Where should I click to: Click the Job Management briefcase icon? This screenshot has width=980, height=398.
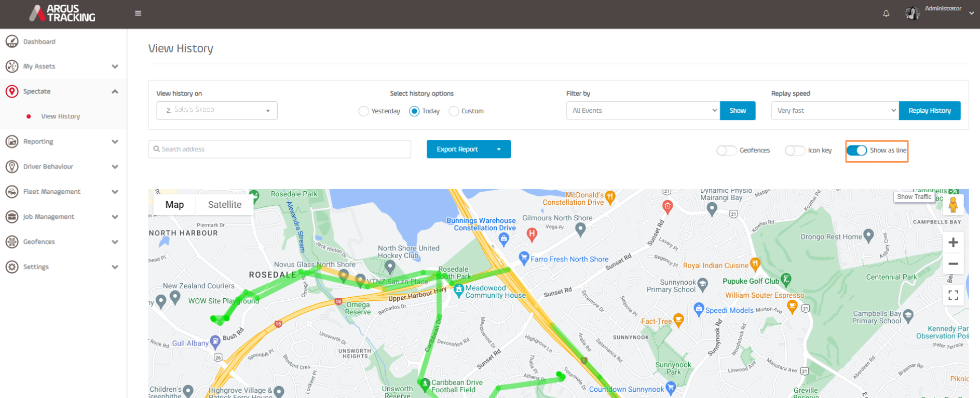[12, 217]
